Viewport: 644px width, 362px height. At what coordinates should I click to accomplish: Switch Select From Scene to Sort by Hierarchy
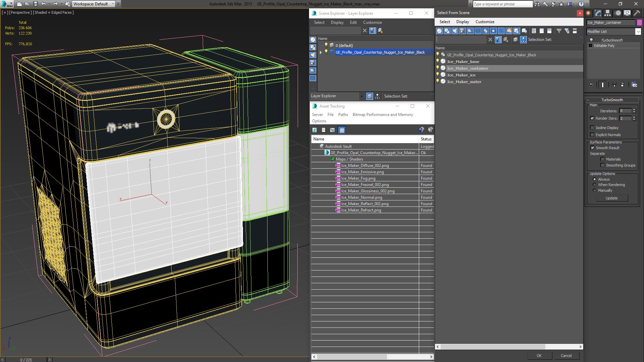coord(523,40)
